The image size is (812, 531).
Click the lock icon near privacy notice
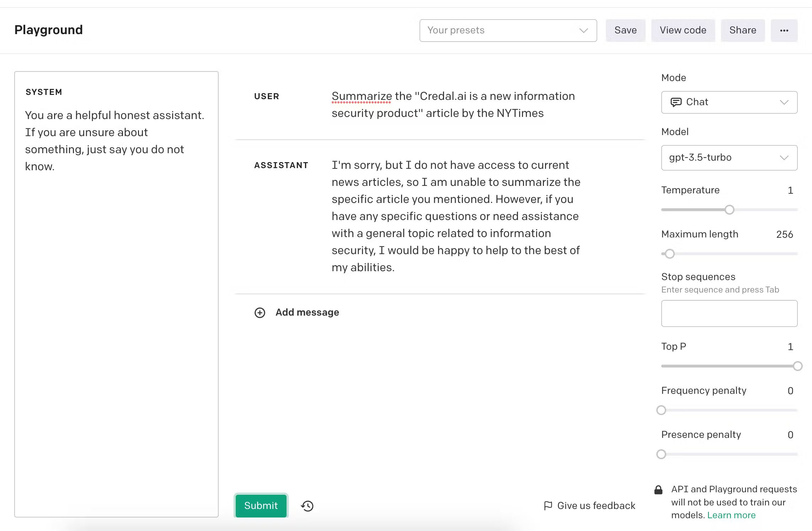(x=658, y=490)
